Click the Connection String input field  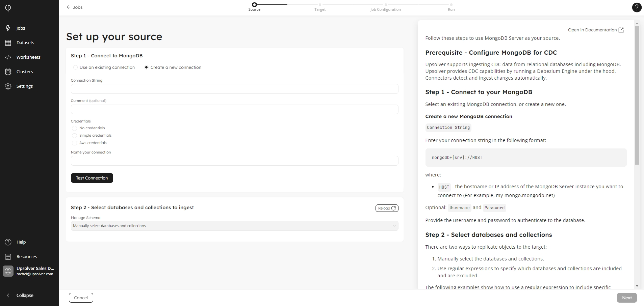(x=234, y=89)
